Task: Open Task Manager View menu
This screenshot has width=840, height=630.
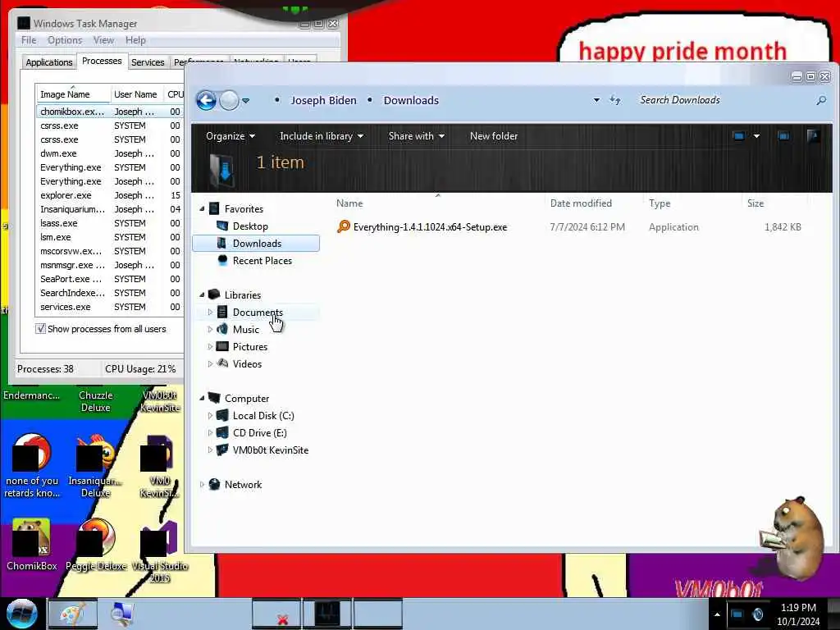Action: [x=103, y=40]
